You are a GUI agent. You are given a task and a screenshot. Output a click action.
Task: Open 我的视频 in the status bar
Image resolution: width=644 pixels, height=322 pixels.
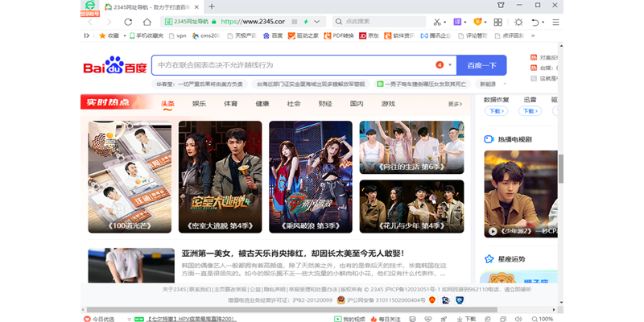pos(349,319)
